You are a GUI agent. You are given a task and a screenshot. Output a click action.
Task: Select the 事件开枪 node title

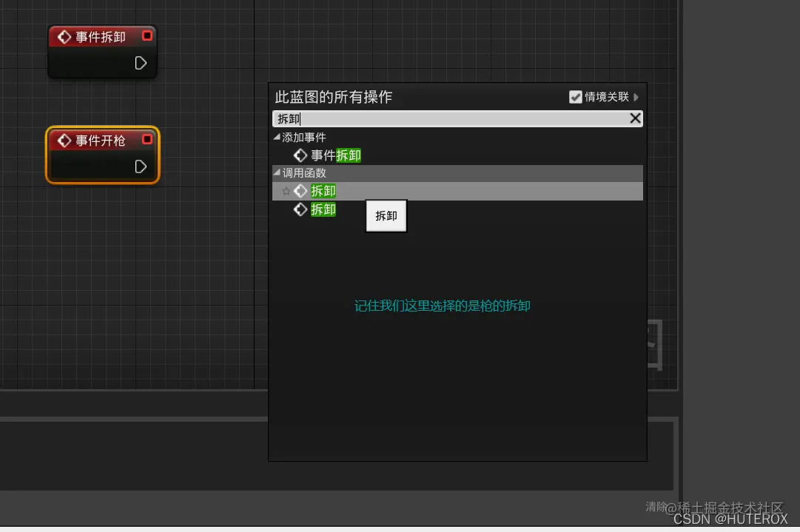tap(101, 141)
